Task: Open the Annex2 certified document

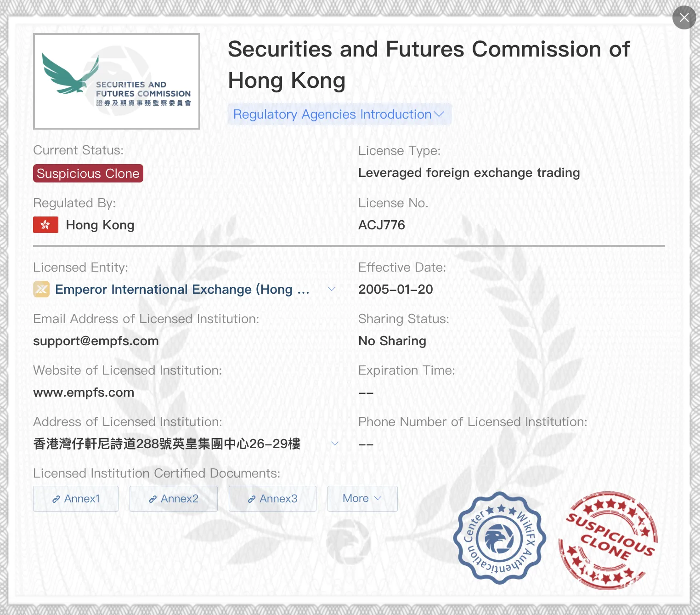Action: pyautogui.click(x=174, y=499)
